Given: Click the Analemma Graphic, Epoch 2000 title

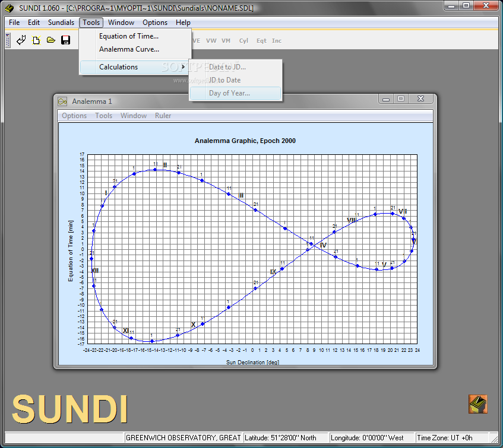Looking at the screenshot, I should click(245, 141).
